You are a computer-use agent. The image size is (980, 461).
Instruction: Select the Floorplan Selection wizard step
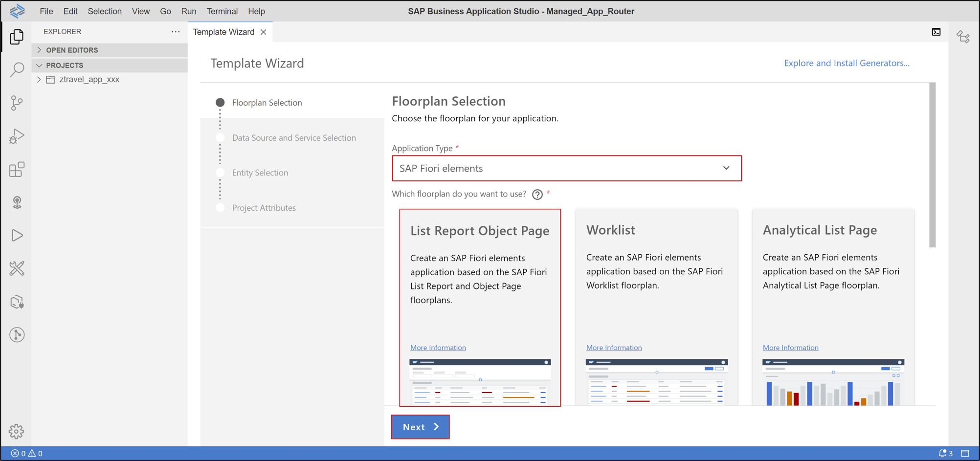coord(267,103)
